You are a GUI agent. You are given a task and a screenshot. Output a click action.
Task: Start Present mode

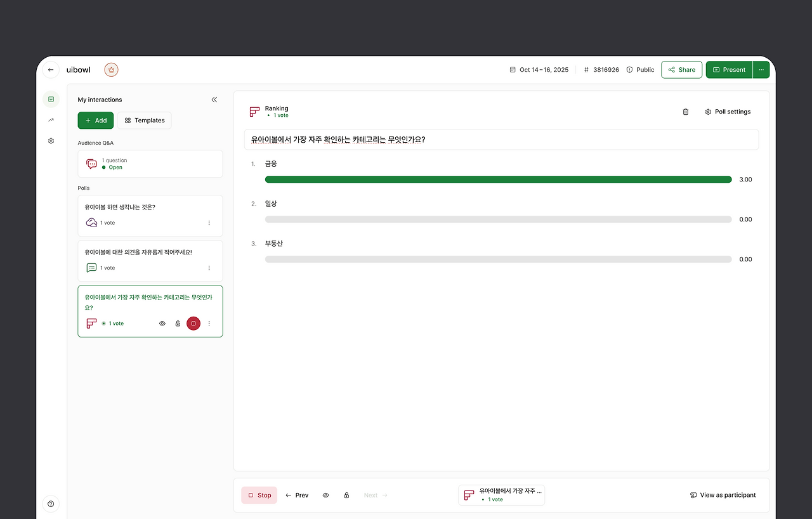pos(730,70)
